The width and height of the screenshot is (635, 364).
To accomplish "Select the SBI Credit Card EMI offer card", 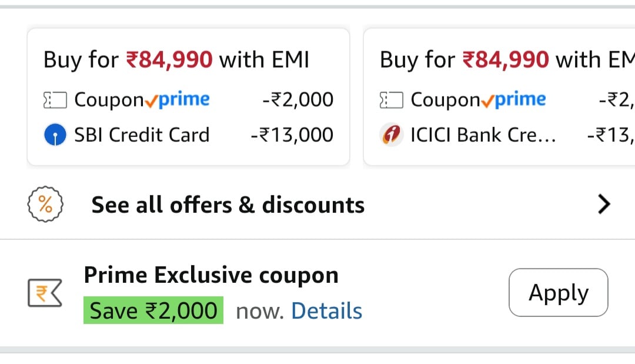I will [188, 97].
